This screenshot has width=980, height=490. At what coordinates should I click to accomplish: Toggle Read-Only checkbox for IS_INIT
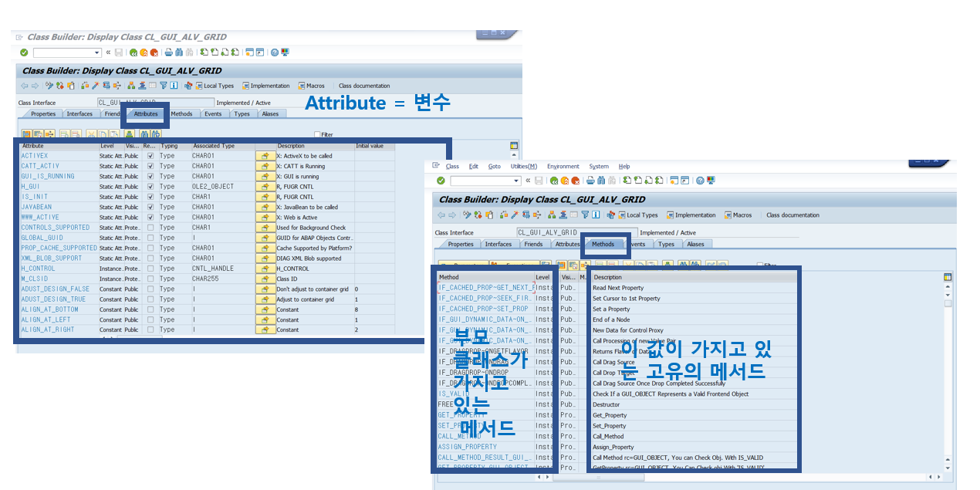pyautogui.click(x=150, y=197)
